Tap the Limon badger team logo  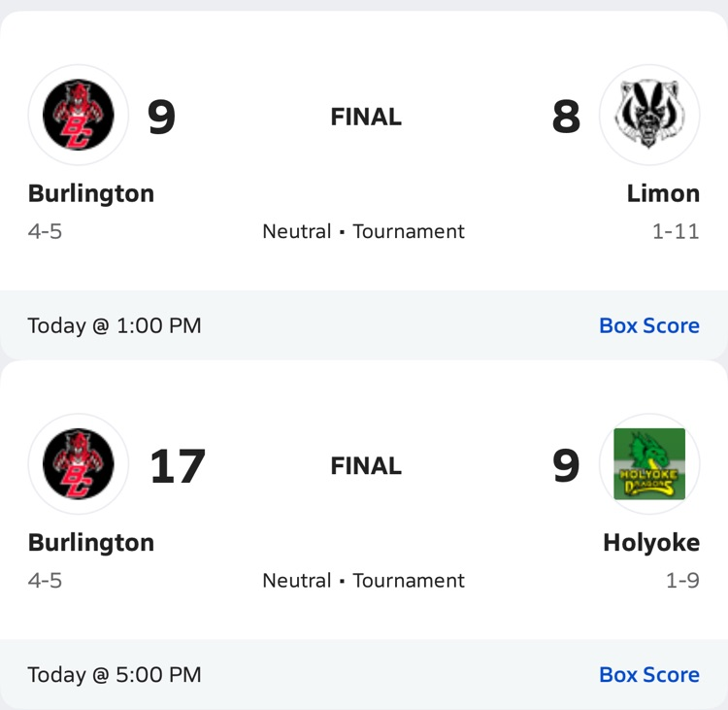[x=649, y=115]
